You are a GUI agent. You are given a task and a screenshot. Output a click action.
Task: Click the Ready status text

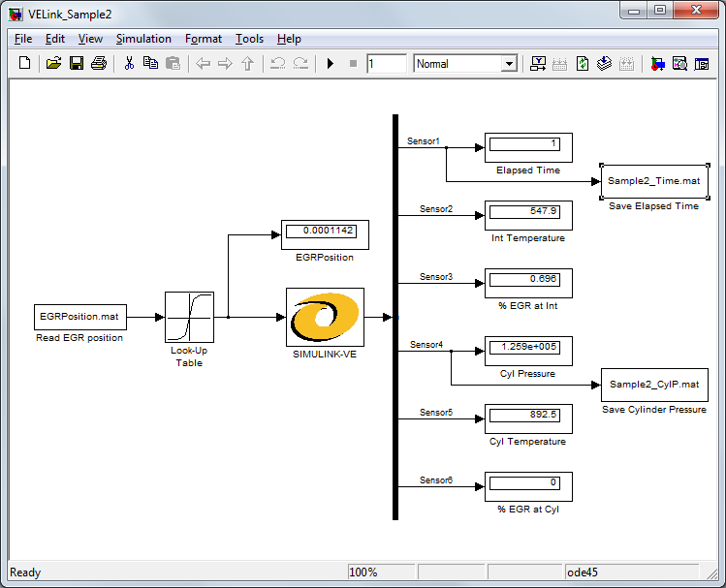point(25,573)
